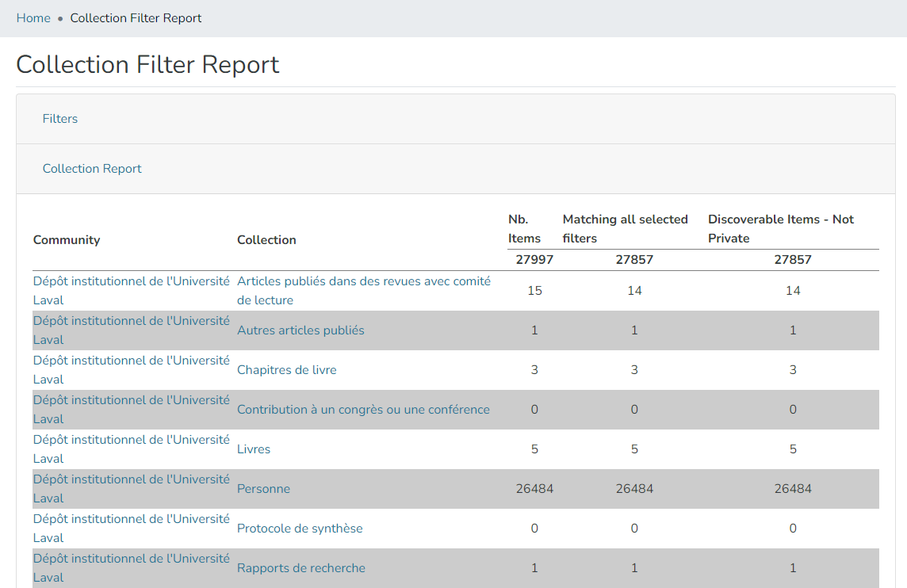Click the 15 item count for Articles publiés
This screenshot has height=588, width=907.
pos(534,290)
